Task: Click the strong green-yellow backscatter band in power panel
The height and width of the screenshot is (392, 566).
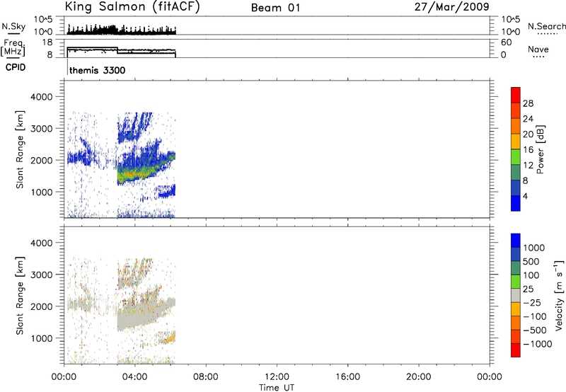Action: pyautogui.click(x=137, y=174)
